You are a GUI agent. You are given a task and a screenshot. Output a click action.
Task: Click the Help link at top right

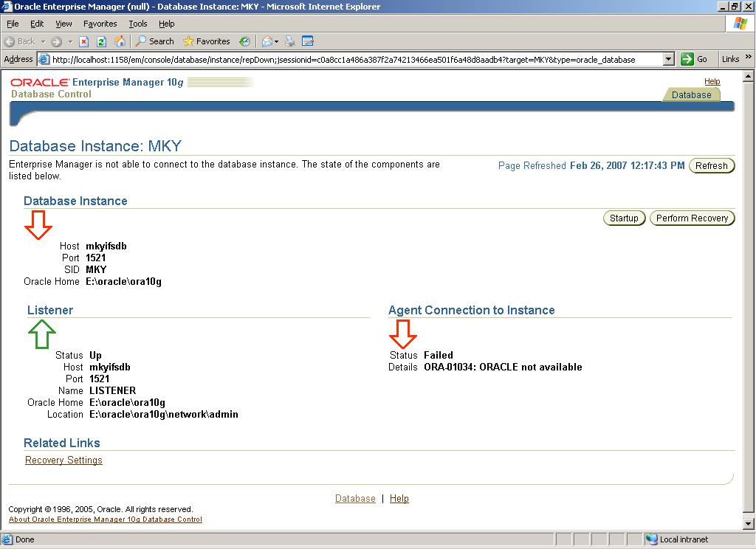click(x=712, y=81)
